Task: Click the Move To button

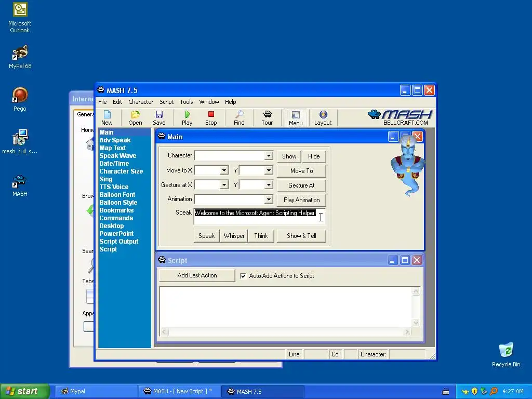Action: [x=302, y=171]
